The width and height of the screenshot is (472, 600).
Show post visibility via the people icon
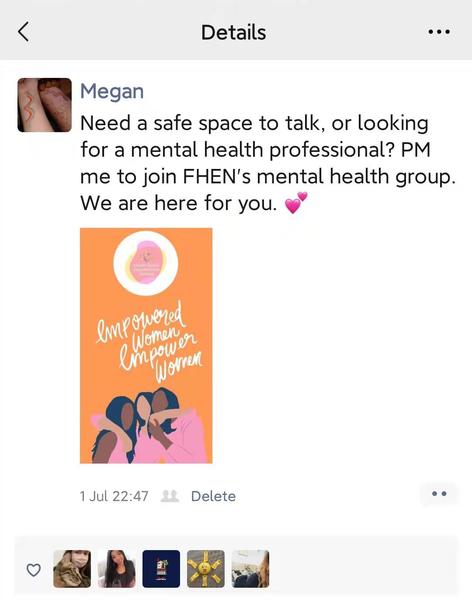tap(170, 496)
